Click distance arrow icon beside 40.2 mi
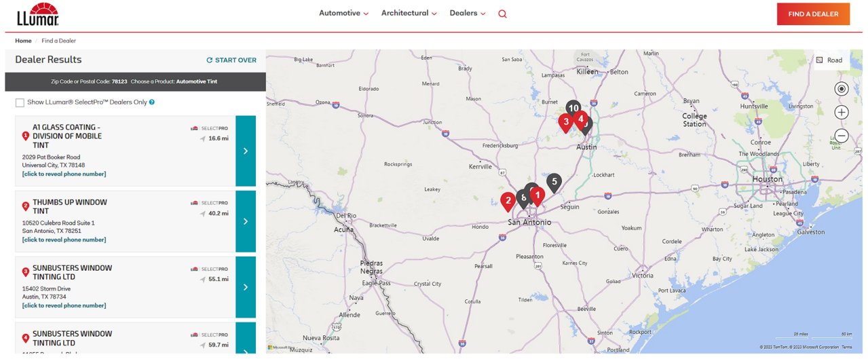This screenshot has height=359, width=868. pos(202,213)
